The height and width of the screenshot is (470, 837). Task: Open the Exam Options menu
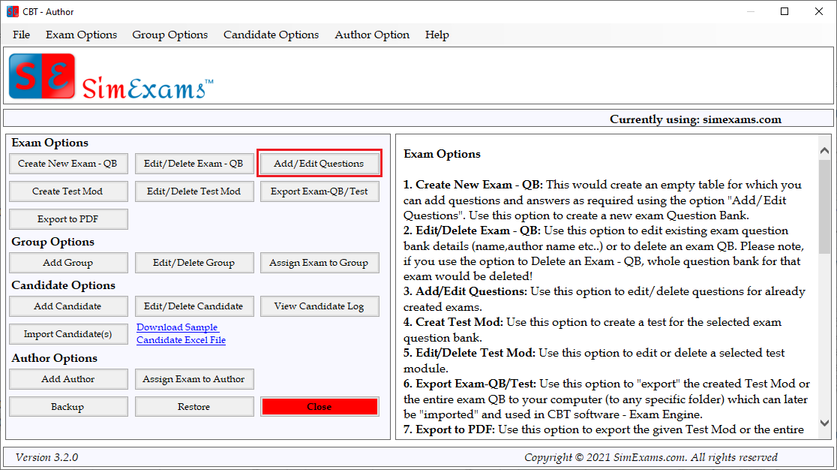pos(81,35)
